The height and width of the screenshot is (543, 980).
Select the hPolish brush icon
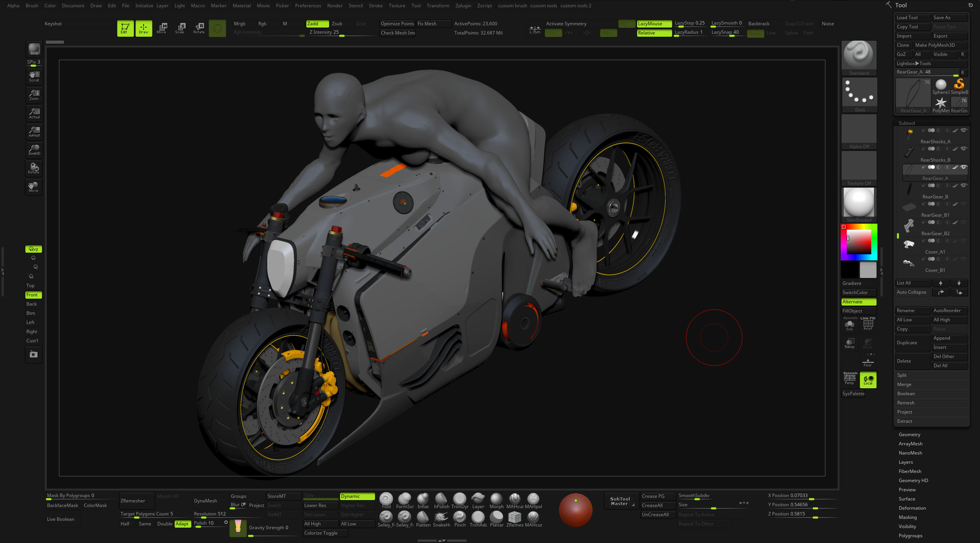tap(441, 501)
